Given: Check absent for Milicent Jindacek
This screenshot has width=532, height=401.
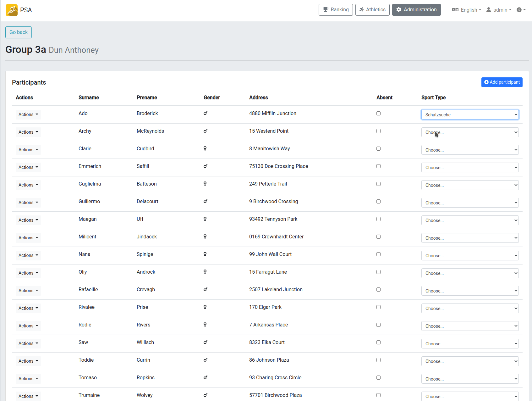Looking at the screenshot, I should 378,237.
